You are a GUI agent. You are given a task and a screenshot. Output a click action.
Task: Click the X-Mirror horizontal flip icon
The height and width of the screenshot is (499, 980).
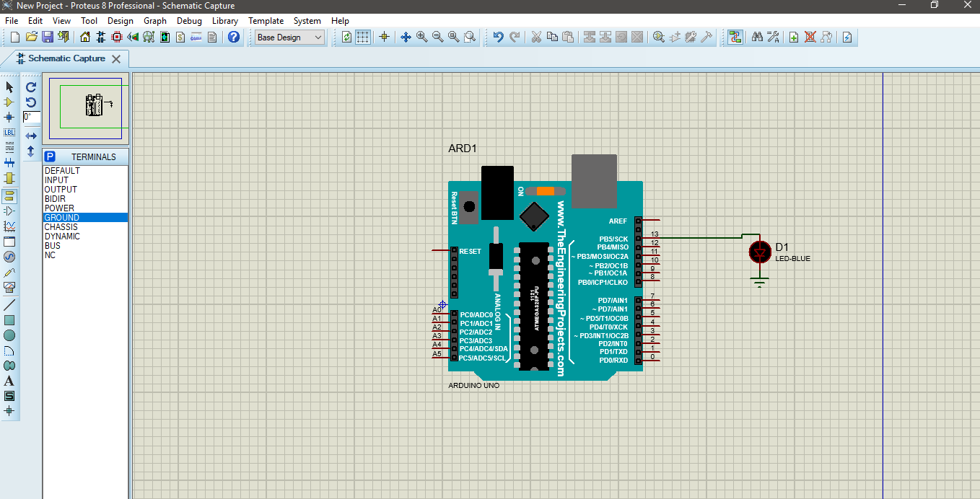coord(31,136)
